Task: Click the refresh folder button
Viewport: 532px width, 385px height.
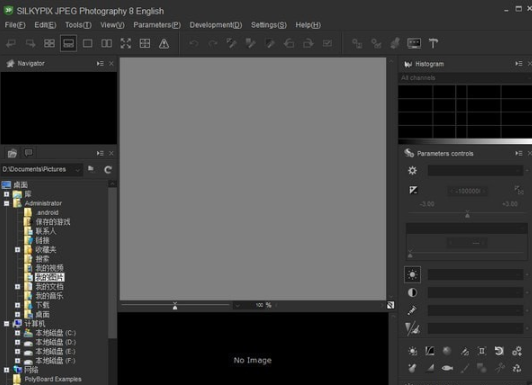Action: point(108,170)
